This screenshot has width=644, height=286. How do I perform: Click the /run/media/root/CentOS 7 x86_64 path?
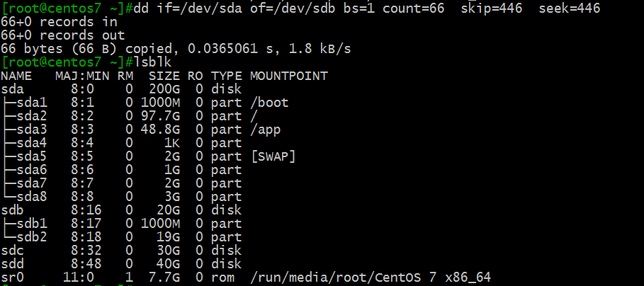371,278
